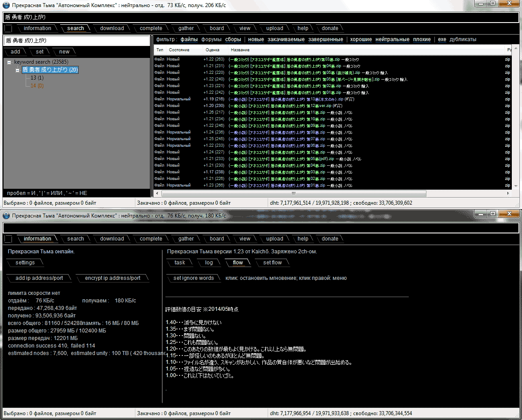Screen dimensions: 522x420
Task: Collapse the "keyword search (23585)" tree node
Action: [9, 62]
